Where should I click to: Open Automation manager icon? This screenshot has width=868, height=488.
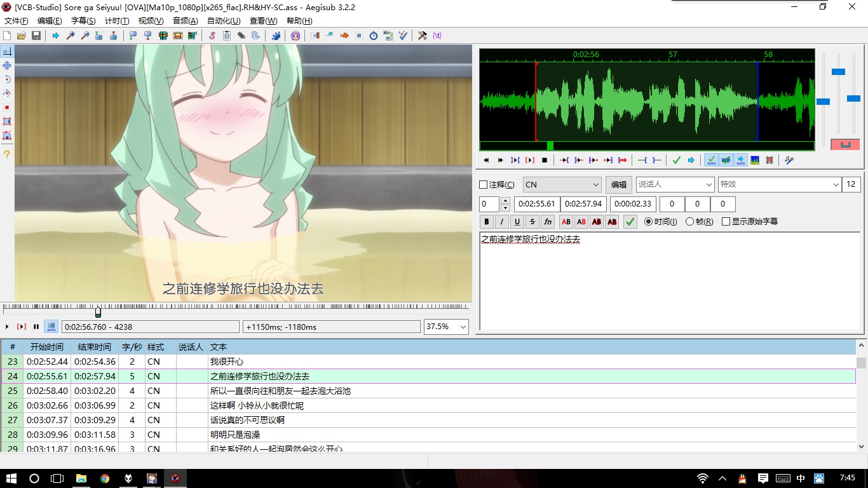tap(276, 36)
